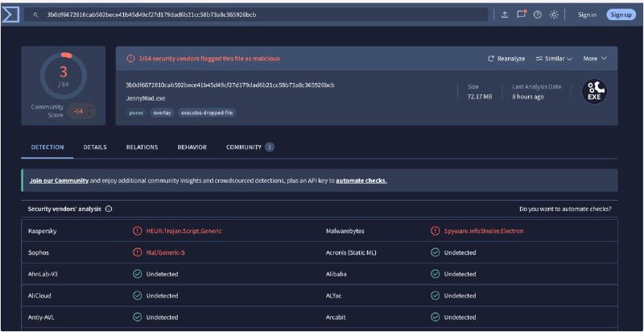
Task: Open the VirusTotal home logo
Action: (10, 15)
